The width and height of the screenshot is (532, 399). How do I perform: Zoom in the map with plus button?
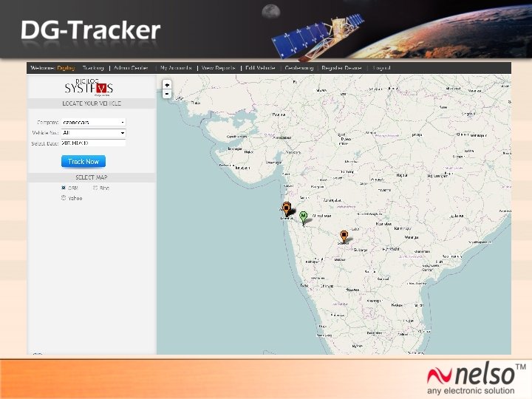click(167, 85)
